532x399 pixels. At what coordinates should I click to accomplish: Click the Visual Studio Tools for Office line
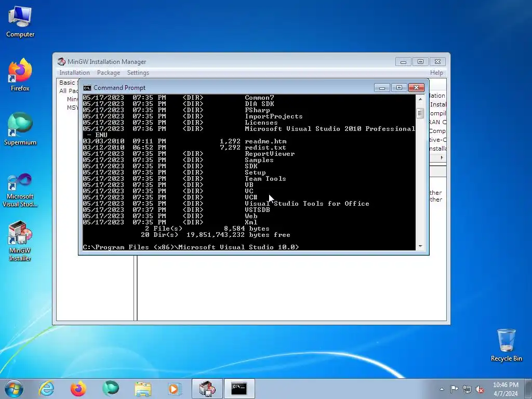tap(226, 204)
